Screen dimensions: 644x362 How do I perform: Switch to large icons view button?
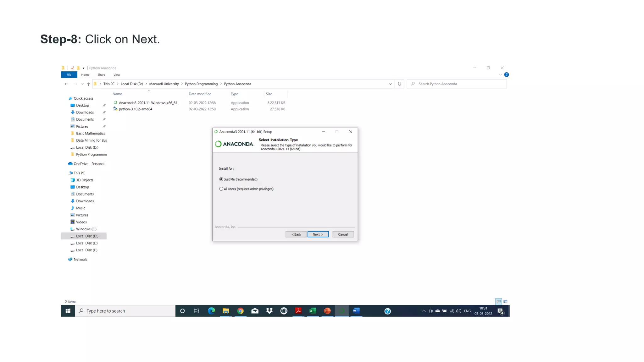(505, 301)
